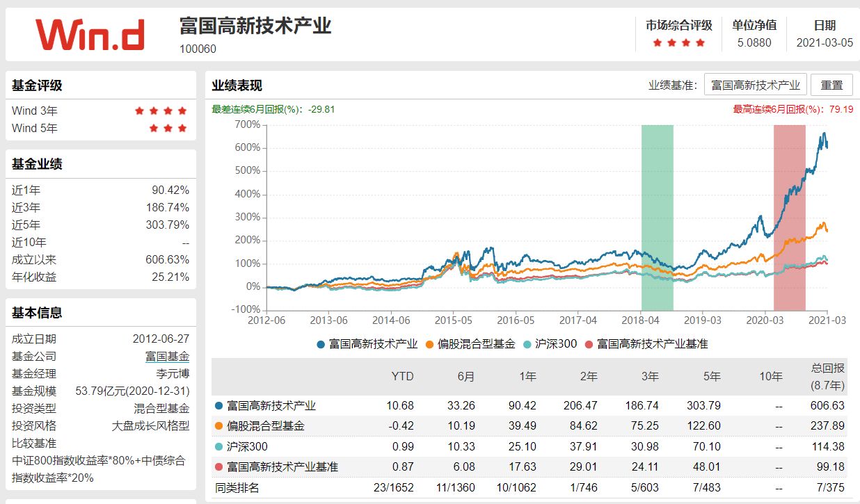Click the 成立以来 value 606.63%
This screenshot has height=504, width=860.
[x=168, y=260]
